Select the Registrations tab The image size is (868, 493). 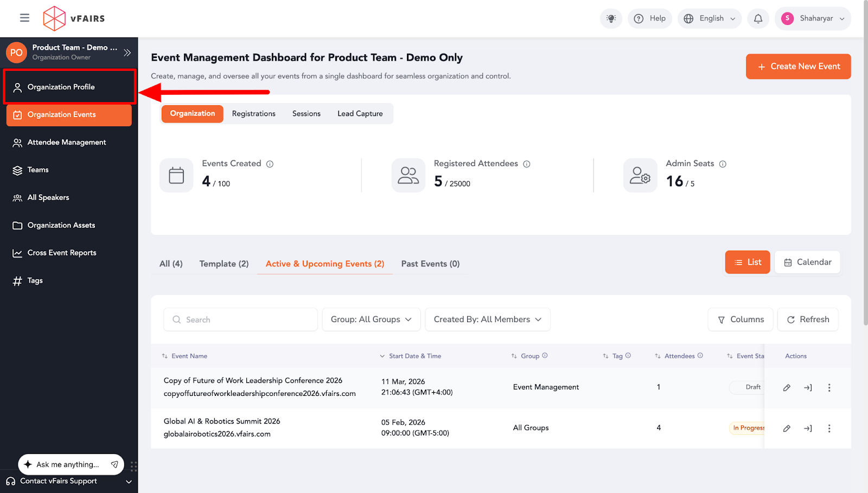tap(253, 114)
